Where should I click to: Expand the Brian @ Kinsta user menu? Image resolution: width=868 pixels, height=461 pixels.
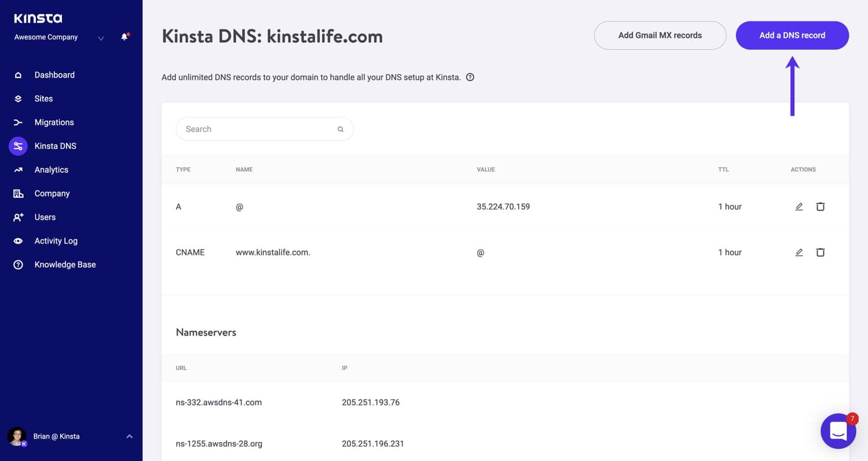coord(129,436)
